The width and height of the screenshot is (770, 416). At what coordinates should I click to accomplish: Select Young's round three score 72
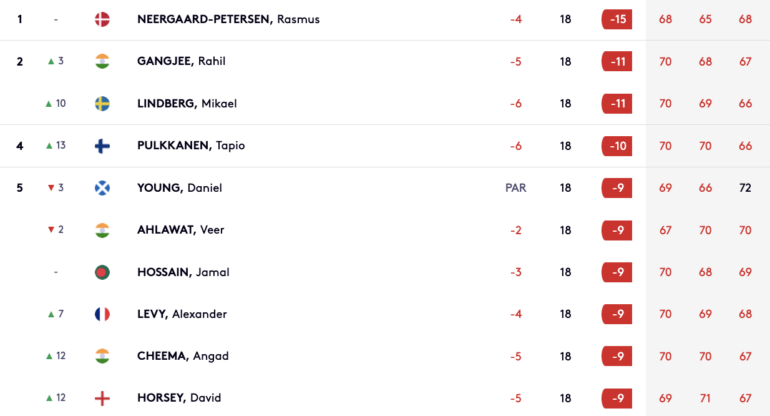[x=745, y=188]
